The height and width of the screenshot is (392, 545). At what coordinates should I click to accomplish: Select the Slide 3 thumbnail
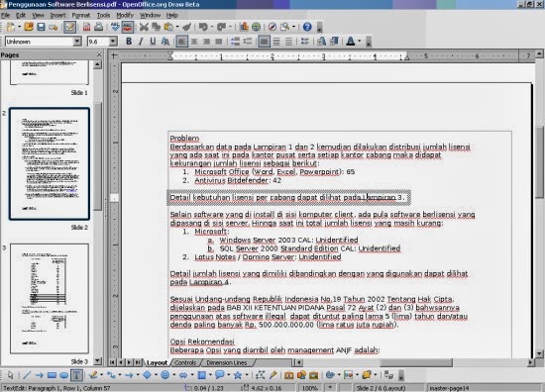tap(50, 299)
